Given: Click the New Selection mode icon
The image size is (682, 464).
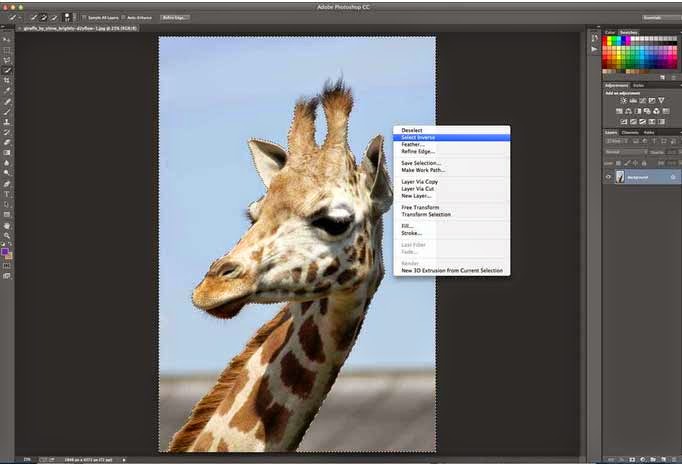Looking at the screenshot, I should (33, 17).
